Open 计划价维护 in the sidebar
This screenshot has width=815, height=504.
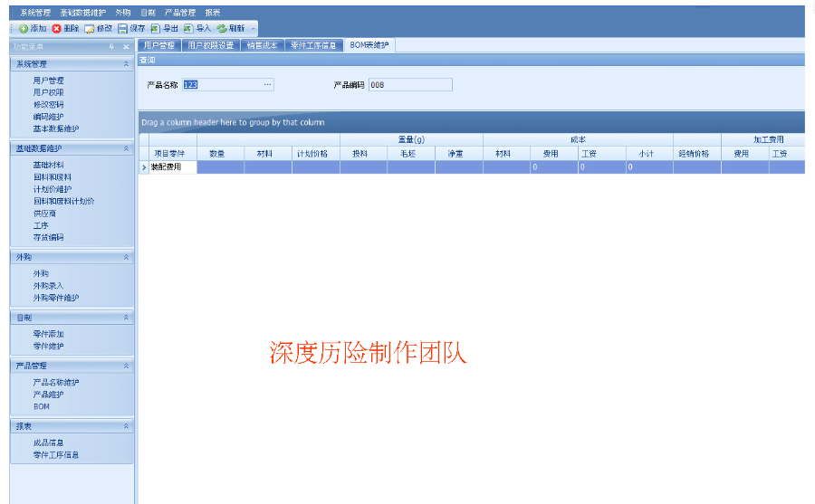[53, 189]
